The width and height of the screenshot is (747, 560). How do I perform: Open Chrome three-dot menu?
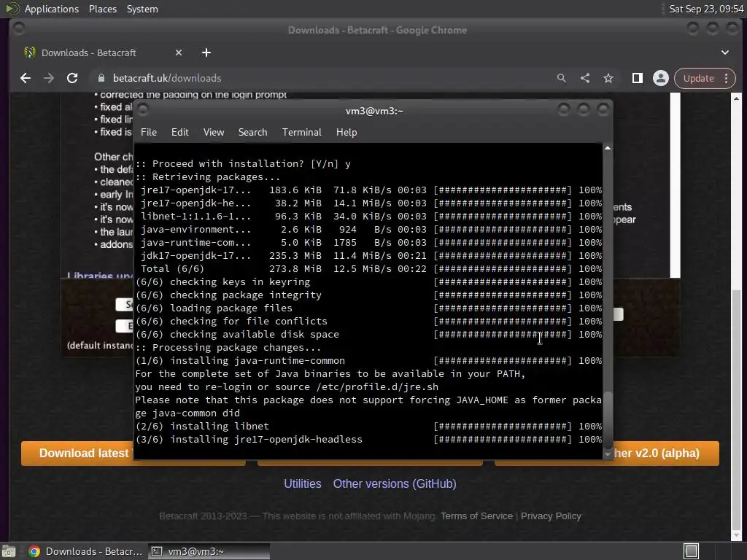726,78
